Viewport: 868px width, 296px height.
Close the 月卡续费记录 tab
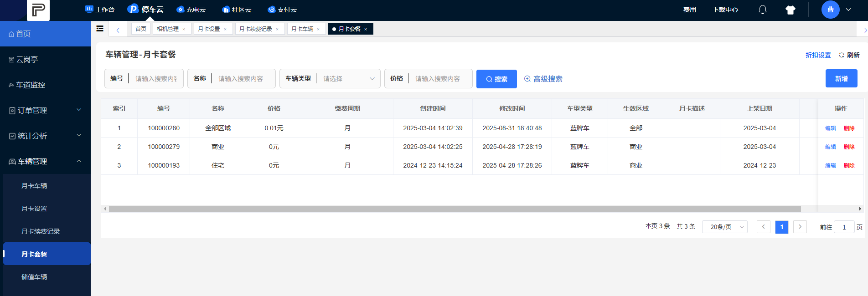pyautogui.click(x=277, y=29)
